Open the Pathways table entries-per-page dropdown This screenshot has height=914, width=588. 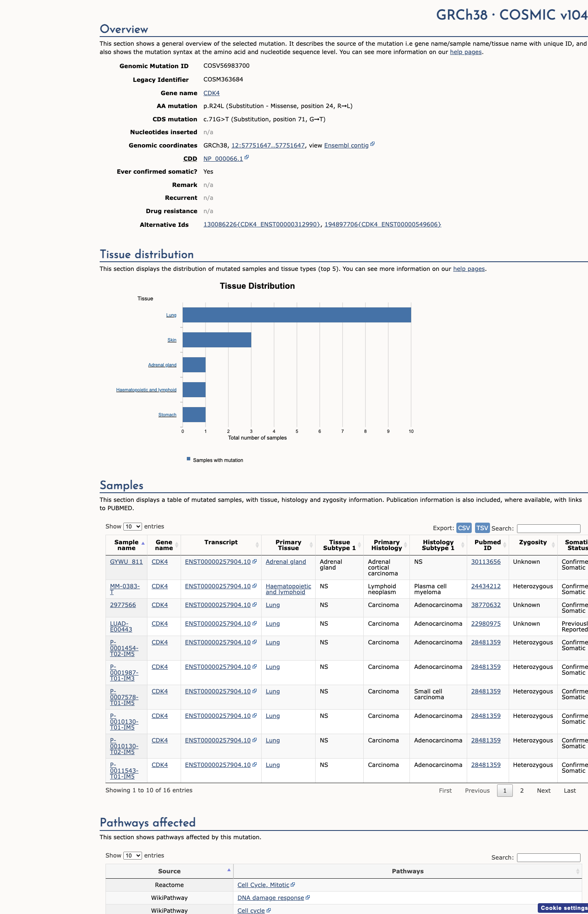click(x=132, y=855)
